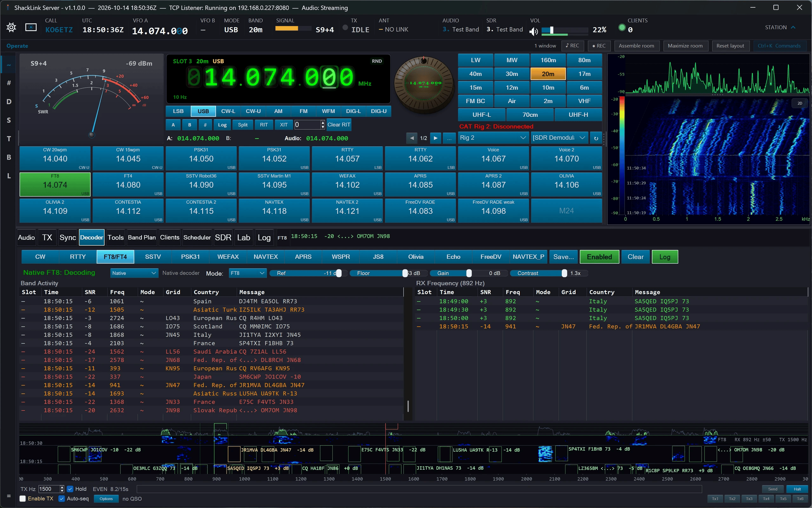Toggle the RIT button

pos(264,125)
